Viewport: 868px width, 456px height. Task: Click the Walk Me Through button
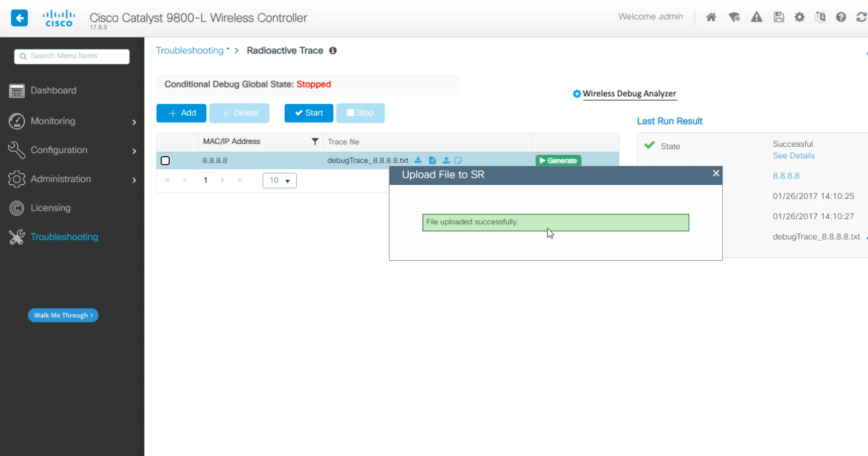click(63, 316)
